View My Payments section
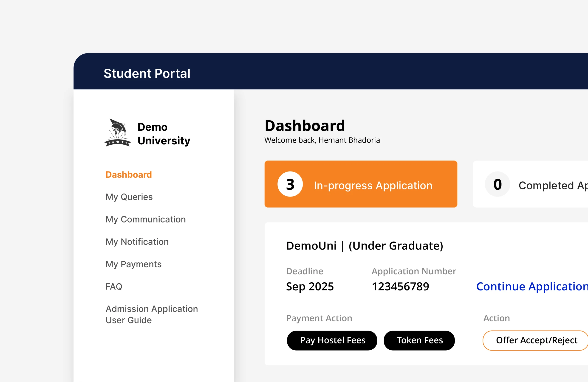 pyautogui.click(x=133, y=264)
